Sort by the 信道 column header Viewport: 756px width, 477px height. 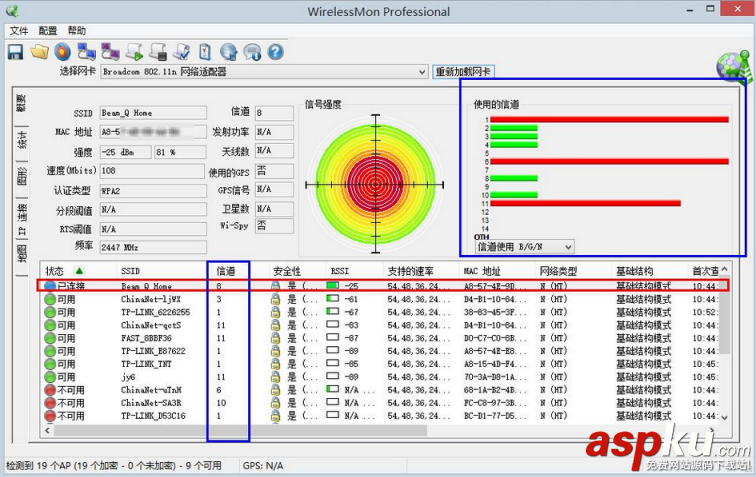point(238,271)
